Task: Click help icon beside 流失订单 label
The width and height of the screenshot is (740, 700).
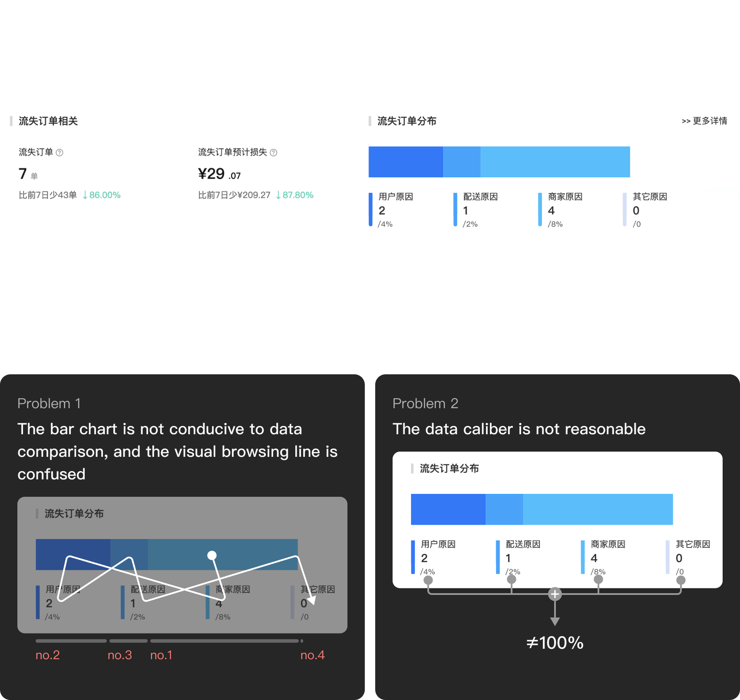Action: pyautogui.click(x=60, y=152)
